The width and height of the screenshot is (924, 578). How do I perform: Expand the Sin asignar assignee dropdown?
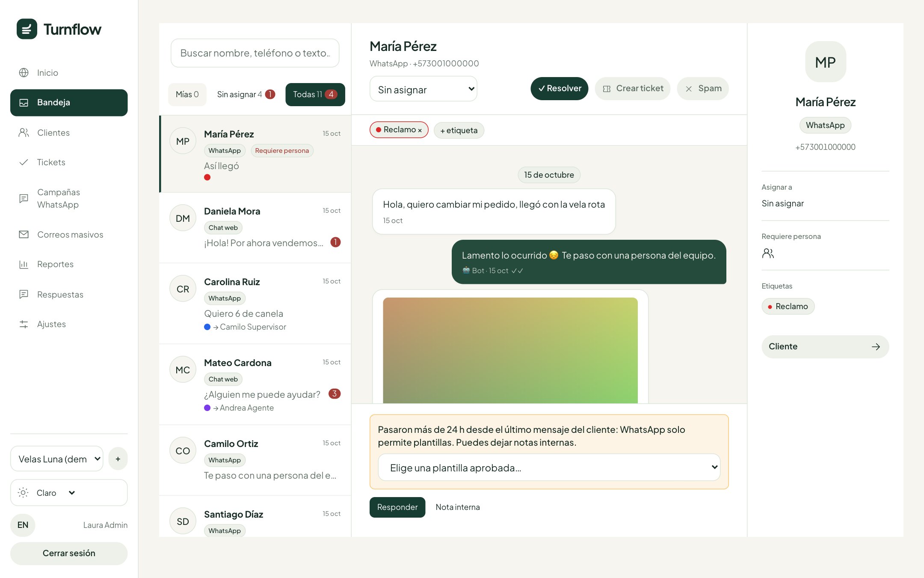[423, 89]
